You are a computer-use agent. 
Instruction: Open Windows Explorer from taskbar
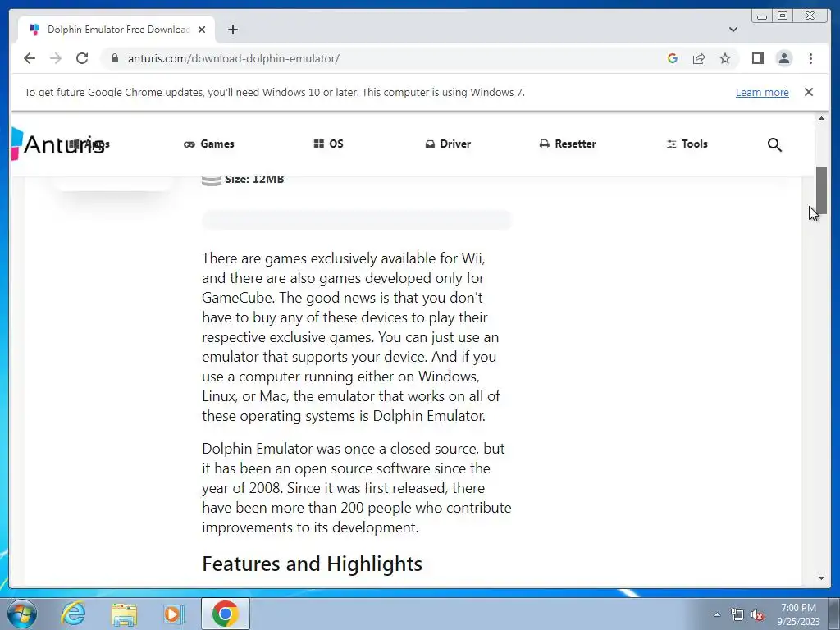point(124,614)
